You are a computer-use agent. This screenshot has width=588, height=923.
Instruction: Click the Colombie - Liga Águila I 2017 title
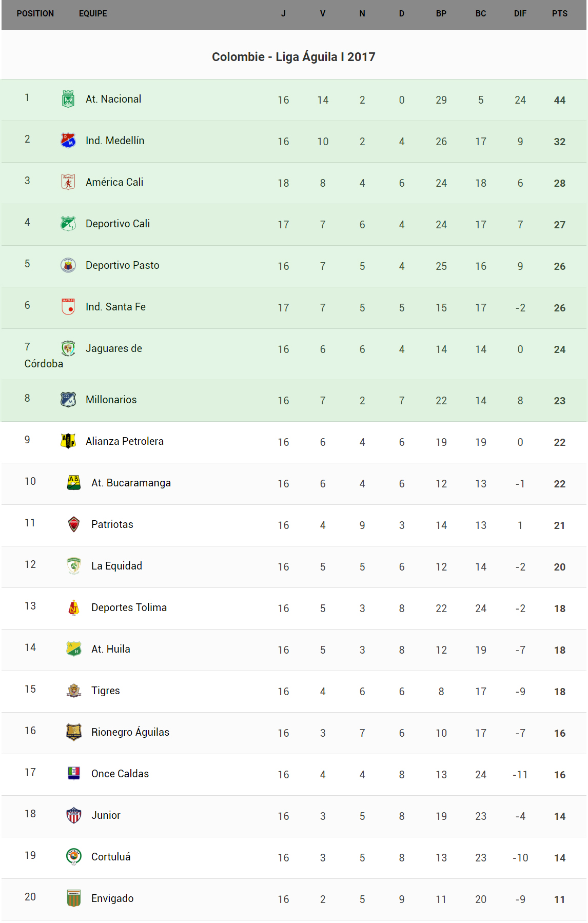293,57
